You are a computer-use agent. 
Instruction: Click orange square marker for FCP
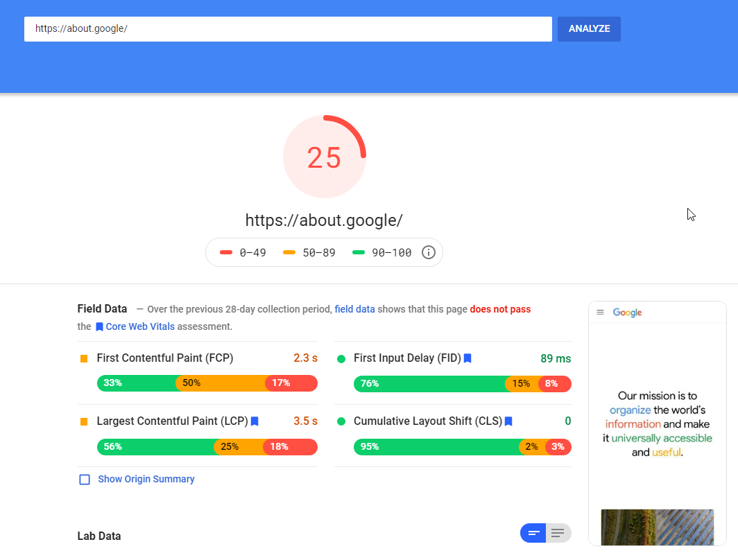[84, 359]
